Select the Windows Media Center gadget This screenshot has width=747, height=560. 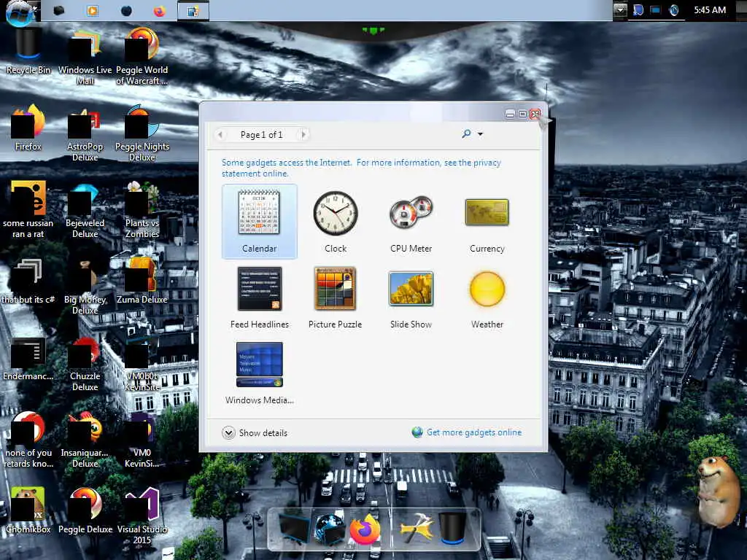259,373
